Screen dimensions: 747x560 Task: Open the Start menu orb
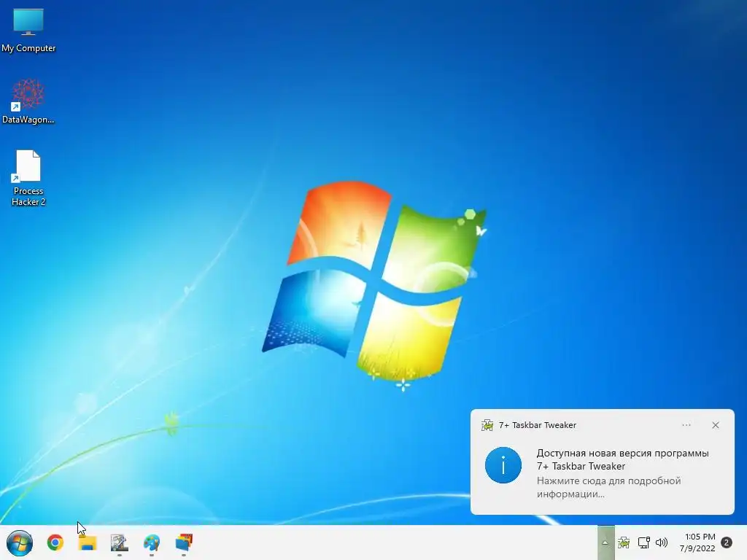[20, 542]
